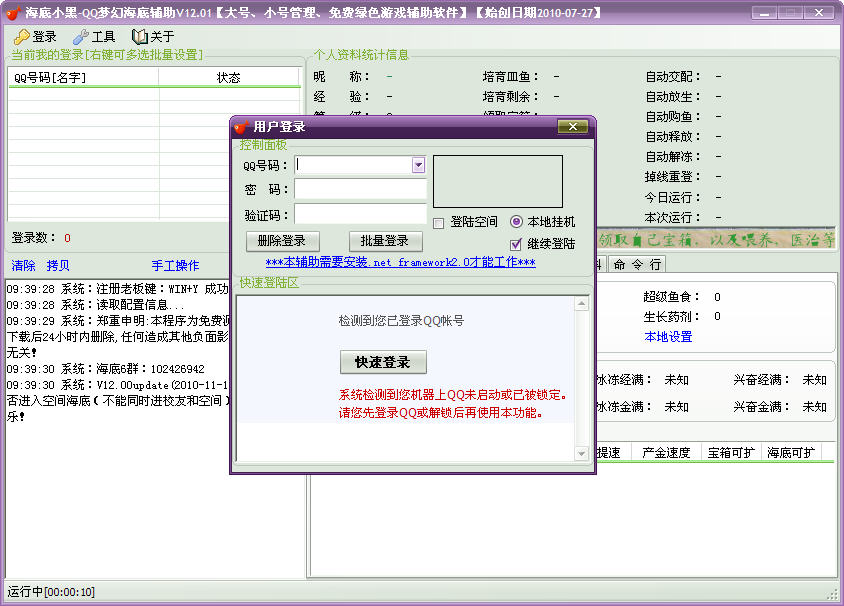
Task: Close the 用户登录 dialog
Action: coord(571,127)
